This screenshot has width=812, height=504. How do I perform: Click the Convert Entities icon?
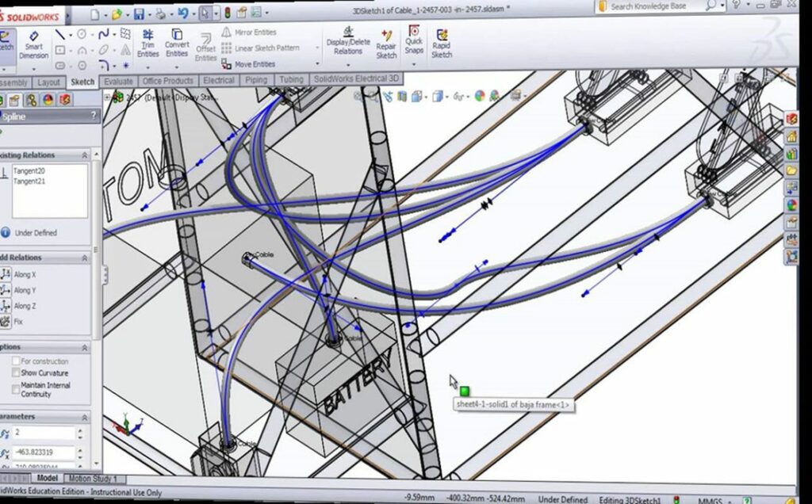click(176, 44)
